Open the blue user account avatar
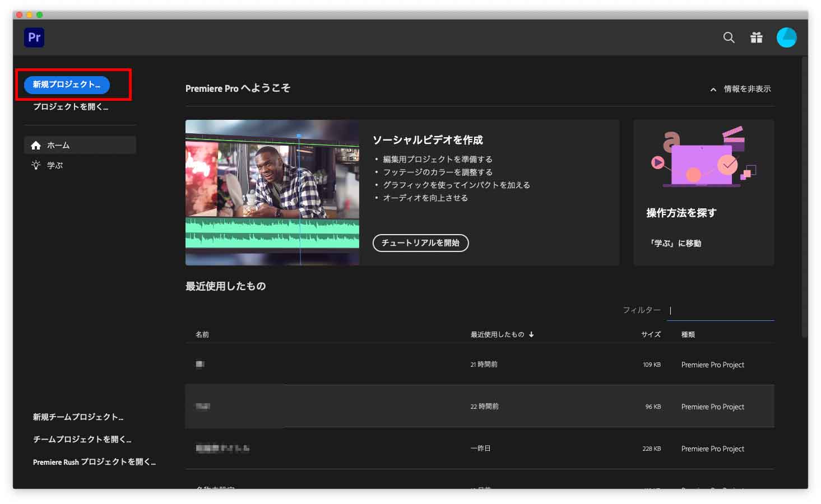 click(786, 38)
